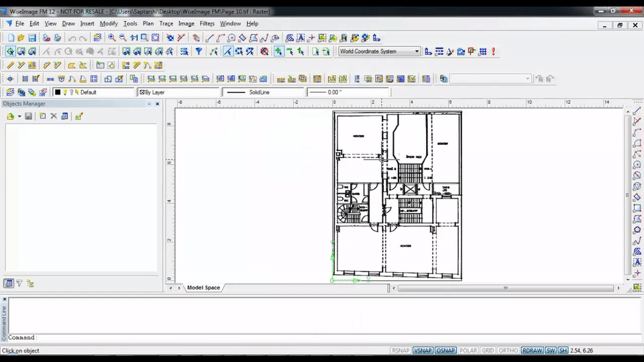This screenshot has height=362, width=644.
Task: Open the Default layer dropdown
Action: tap(94, 93)
